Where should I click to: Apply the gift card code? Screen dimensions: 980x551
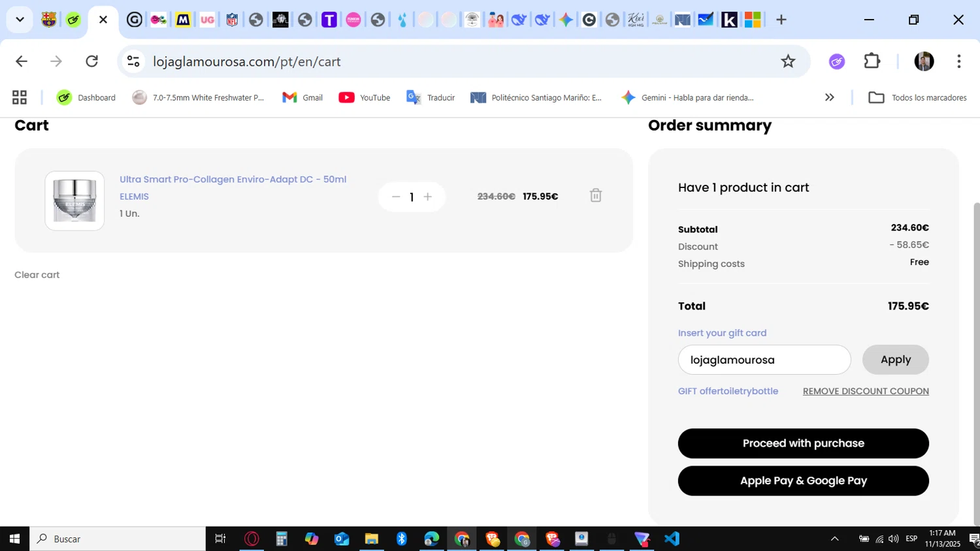point(896,360)
